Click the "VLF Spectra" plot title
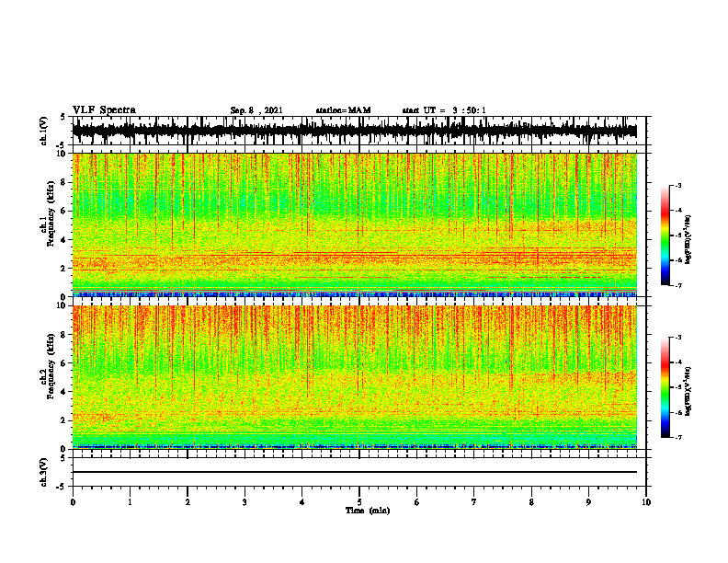The image size is (728, 563). point(104,110)
